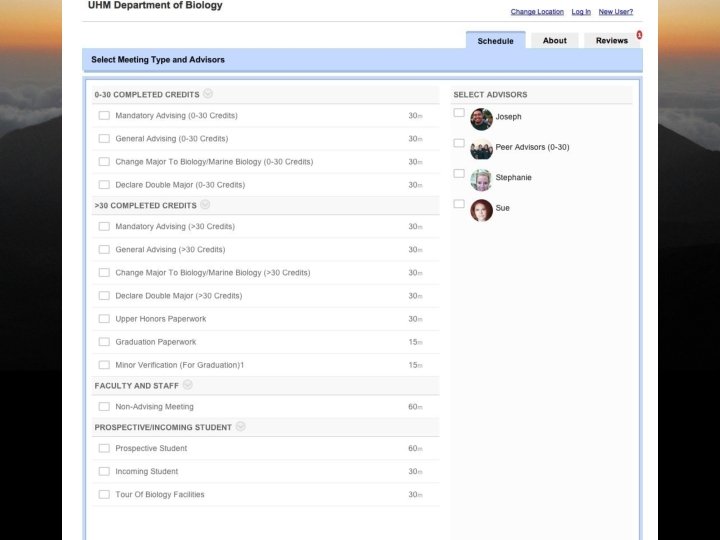Open the Schedule tab
720x540 pixels.
coord(495,40)
